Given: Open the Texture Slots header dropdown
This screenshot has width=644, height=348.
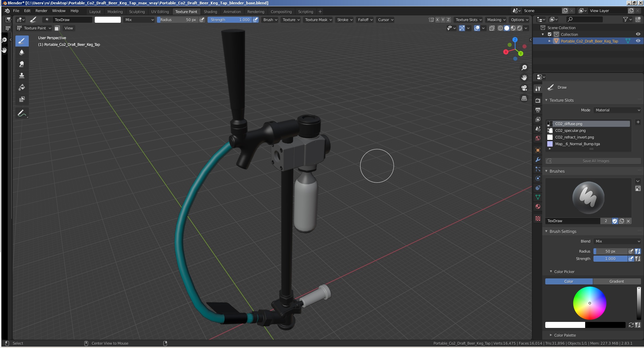Looking at the screenshot, I should click(469, 20).
